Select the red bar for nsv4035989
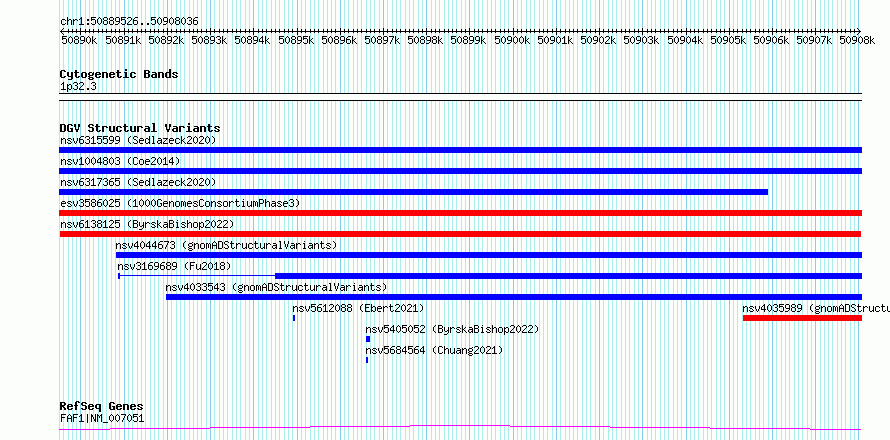Screen dimensions: 890x440 [x=802, y=318]
